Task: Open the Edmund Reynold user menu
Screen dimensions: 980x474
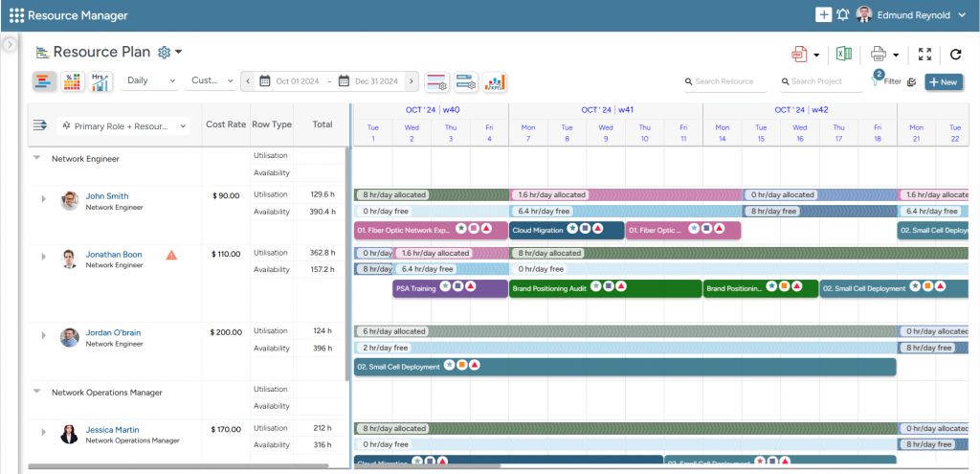Action: (x=913, y=14)
